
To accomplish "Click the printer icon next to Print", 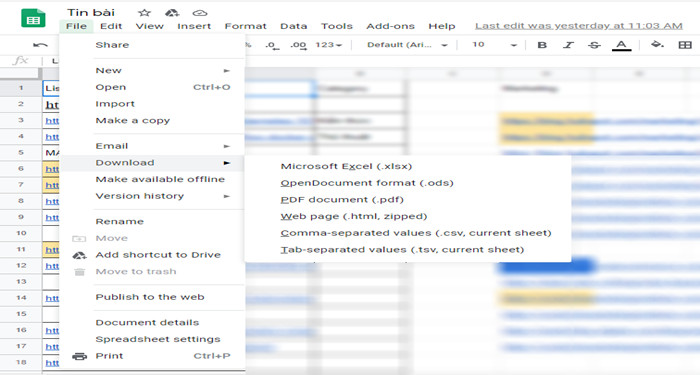I will point(79,356).
